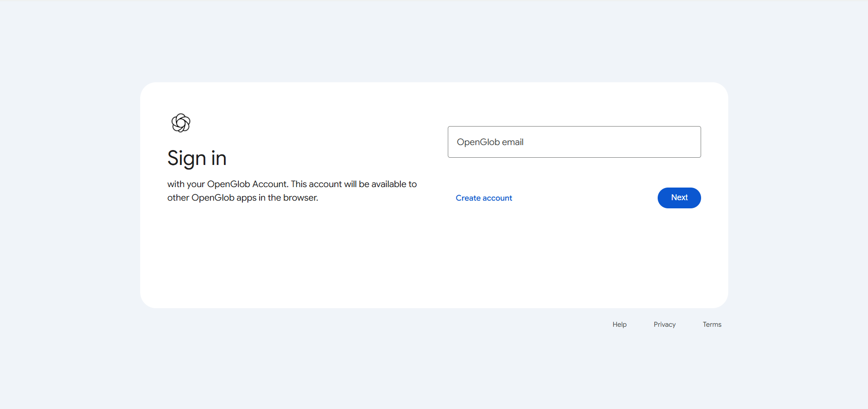This screenshot has width=868, height=409.
Task: Open the Help footer link
Action: tap(619, 324)
